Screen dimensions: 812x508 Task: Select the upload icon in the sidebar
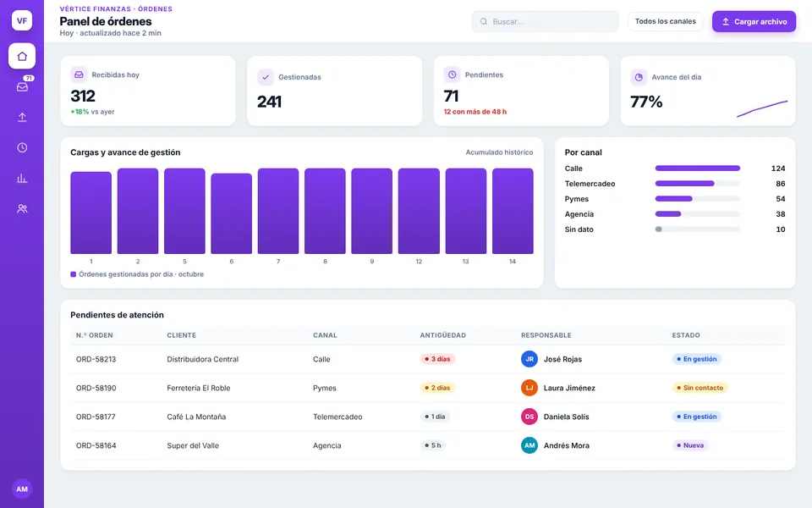(x=22, y=117)
